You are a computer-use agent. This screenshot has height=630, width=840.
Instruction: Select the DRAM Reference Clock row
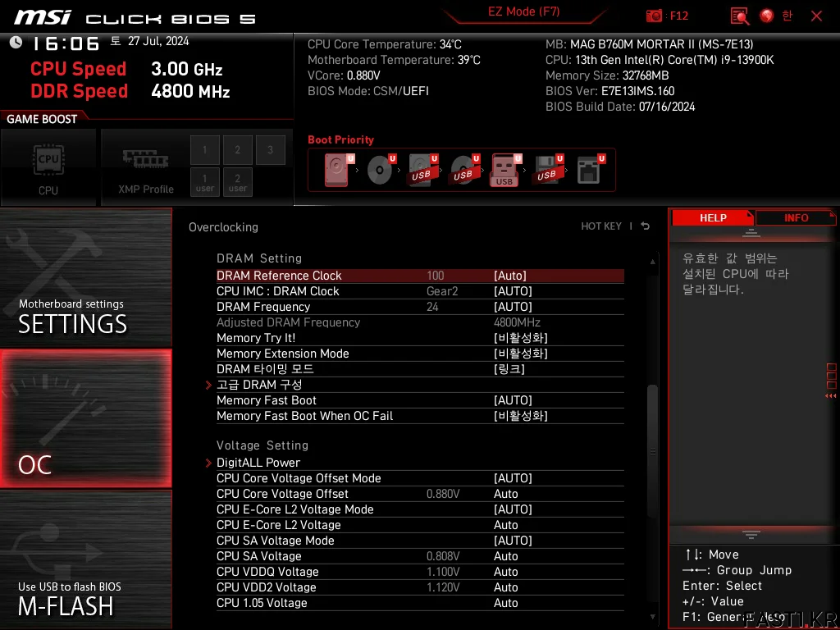coord(420,276)
